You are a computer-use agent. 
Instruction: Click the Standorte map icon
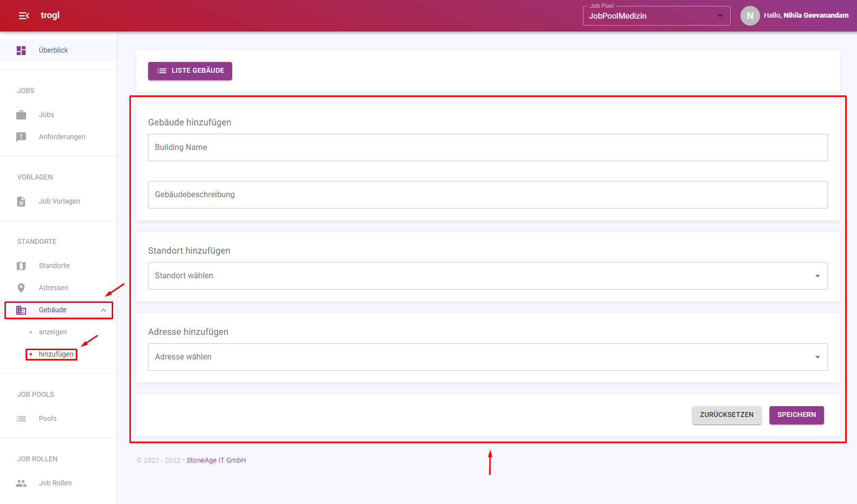[21, 266]
